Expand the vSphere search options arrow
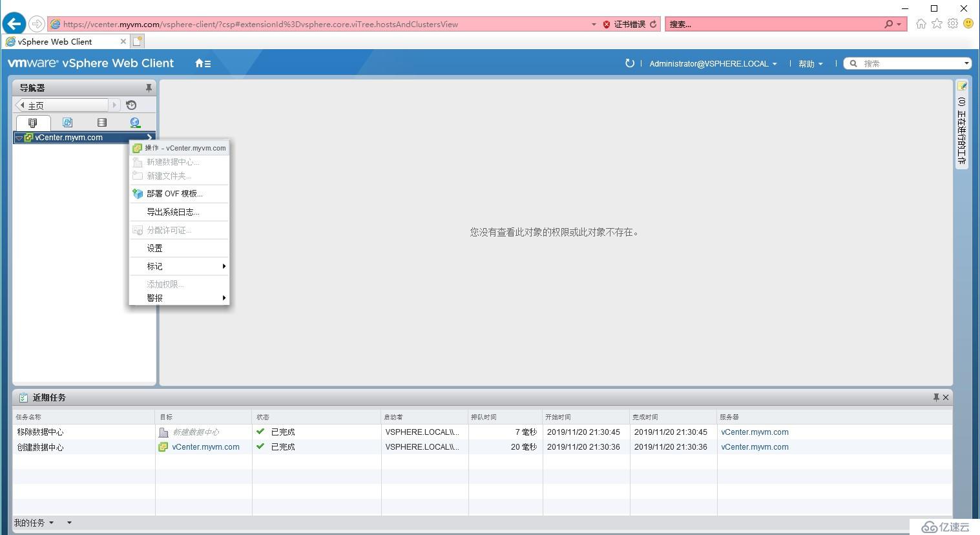Image resolution: width=980 pixels, height=535 pixels. (x=966, y=63)
